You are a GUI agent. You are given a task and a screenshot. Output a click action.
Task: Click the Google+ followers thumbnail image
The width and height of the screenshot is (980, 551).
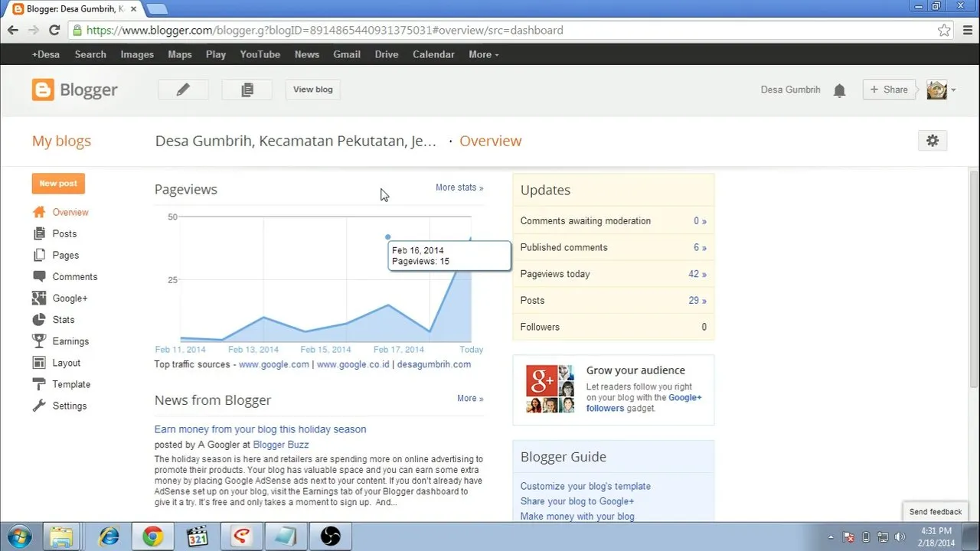coord(550,389)
